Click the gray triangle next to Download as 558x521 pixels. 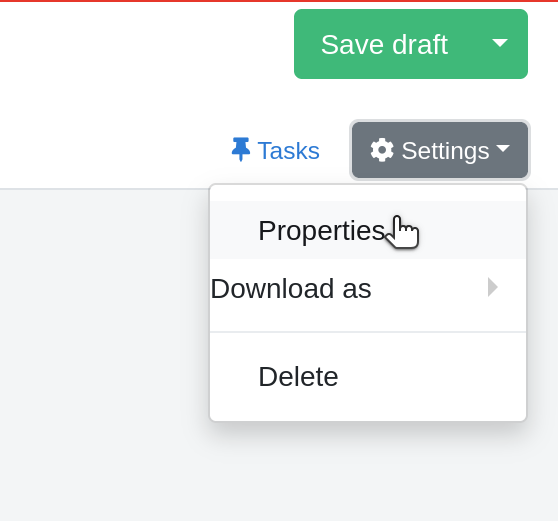tap(493, 287)
